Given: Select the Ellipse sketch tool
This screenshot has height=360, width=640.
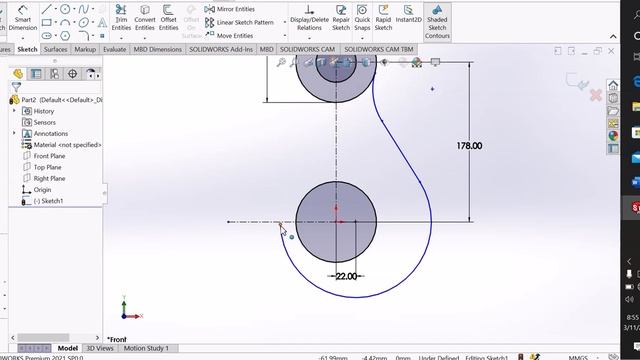Looking at the screenshot, I should click(83, 22).
